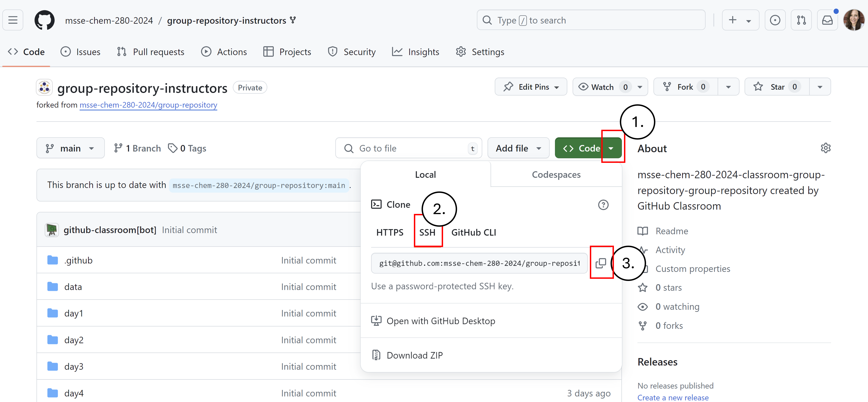Expand the Star lists dropdown arrow
The width and height of the screenshot is (868, 402).
pyautogui.click(x=820, y=87)
